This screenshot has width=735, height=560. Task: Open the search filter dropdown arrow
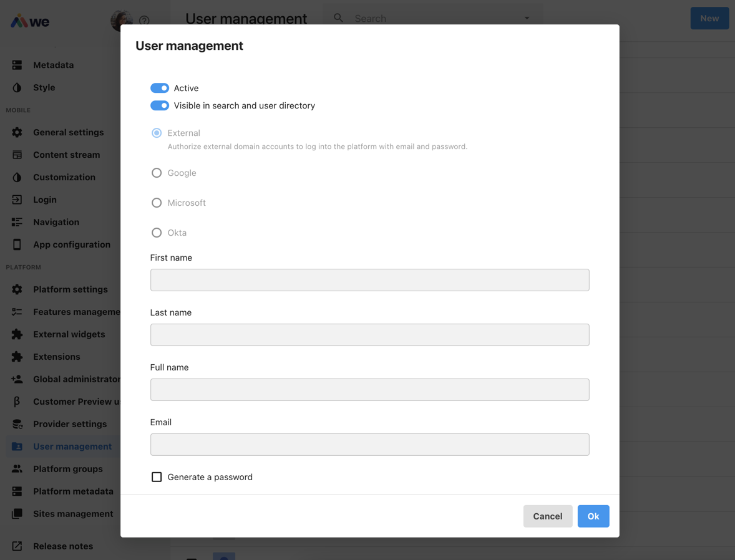pyautogui.click(x=526, y=17)
